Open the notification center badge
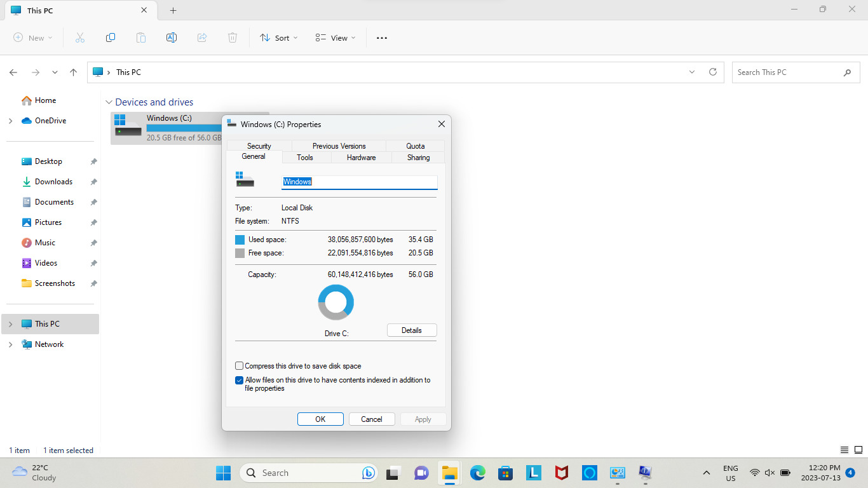 (850, 473)
